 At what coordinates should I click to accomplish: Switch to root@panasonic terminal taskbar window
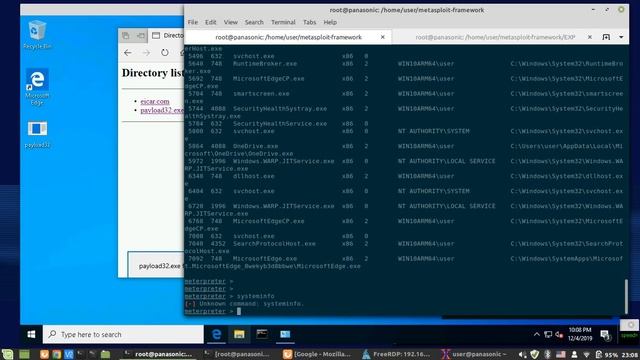159,354
